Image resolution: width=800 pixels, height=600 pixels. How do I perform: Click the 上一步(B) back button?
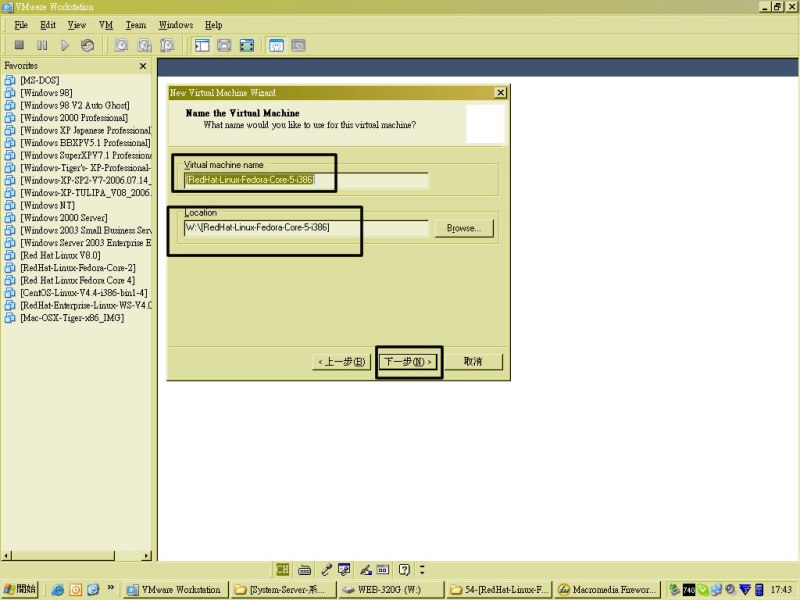pos(341,362)
